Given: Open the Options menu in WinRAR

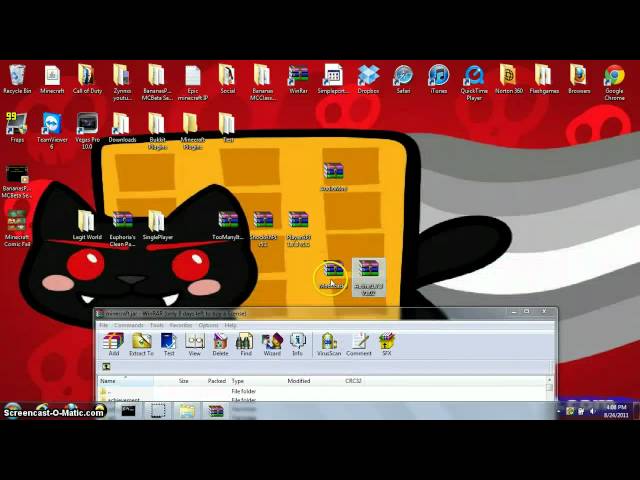Looking at the screenshot, I should point(208,325).
